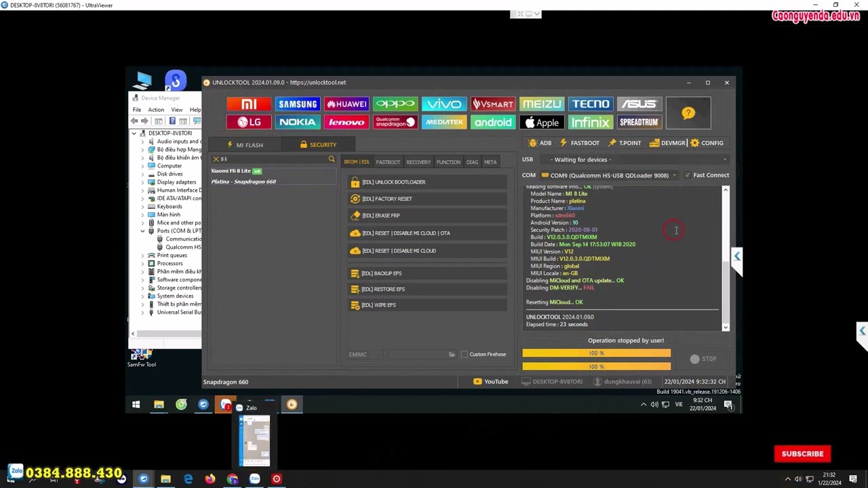The width and height of the screenshot is (868, 488).
Task: Select the Xiaomi MI brand logo
Action: (x=249, y=104)
